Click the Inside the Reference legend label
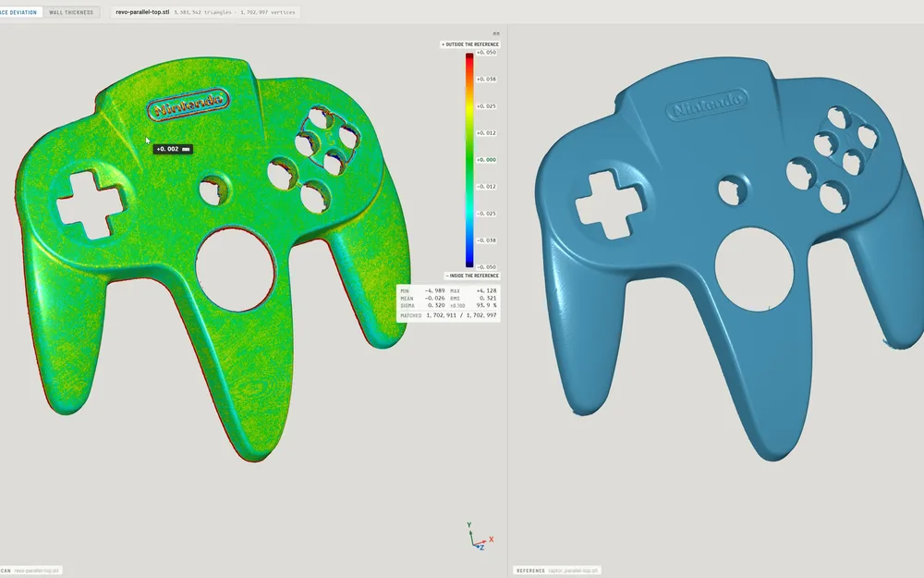This screenshot has width=924, height=578. (472, 276)
